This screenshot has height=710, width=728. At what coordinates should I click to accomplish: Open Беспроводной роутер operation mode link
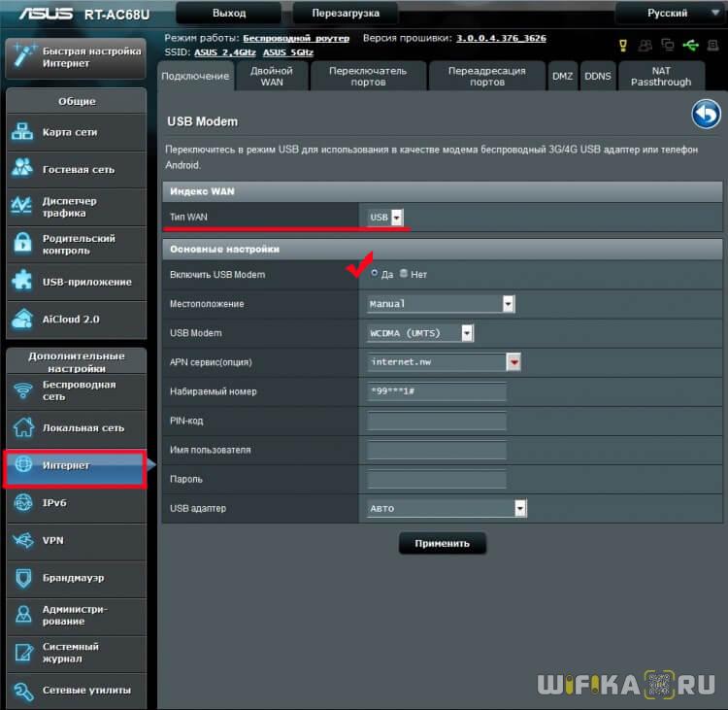tap(296, 38)
